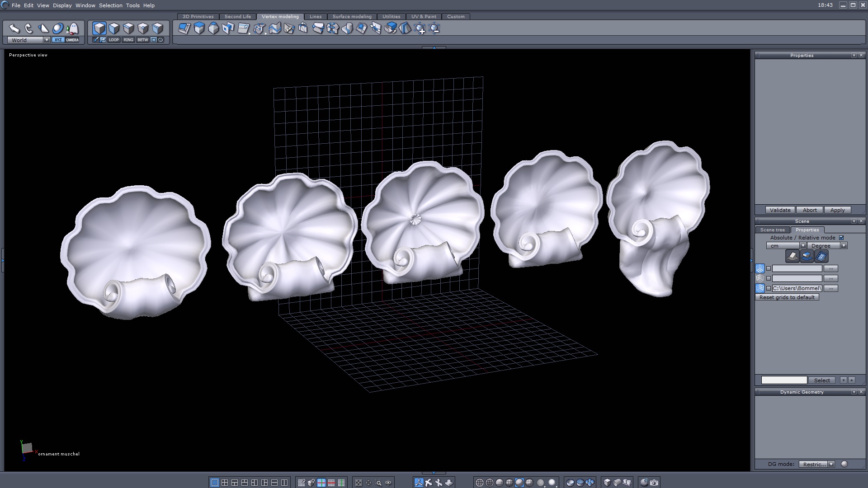Click the DG mode round indicator
The width and height of the screenshot is (868, 488).
click(x=844, y=464)
